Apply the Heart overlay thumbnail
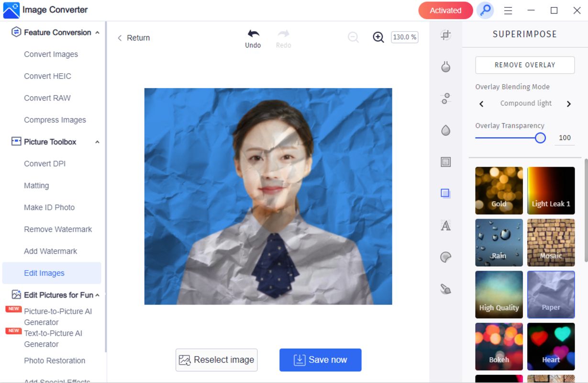 (x=551, y=347)
